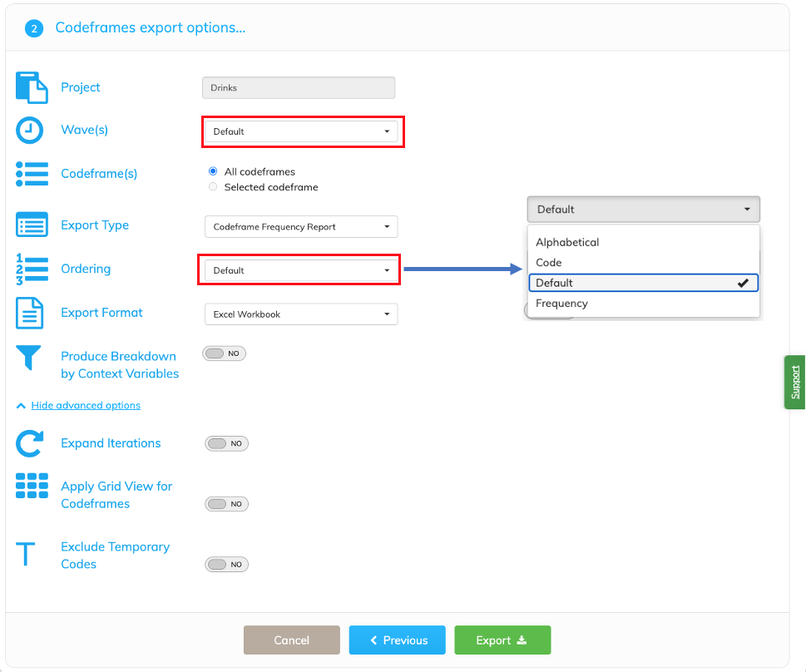The height and width of the screenshot is (672, 806).
Task: Select the All codeframes radio button
Action: (x=213, y=171)
